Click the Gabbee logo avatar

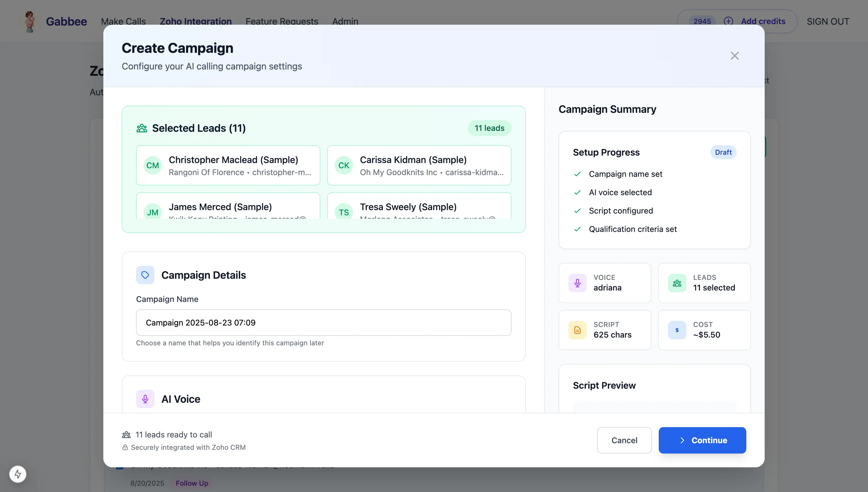30,21
